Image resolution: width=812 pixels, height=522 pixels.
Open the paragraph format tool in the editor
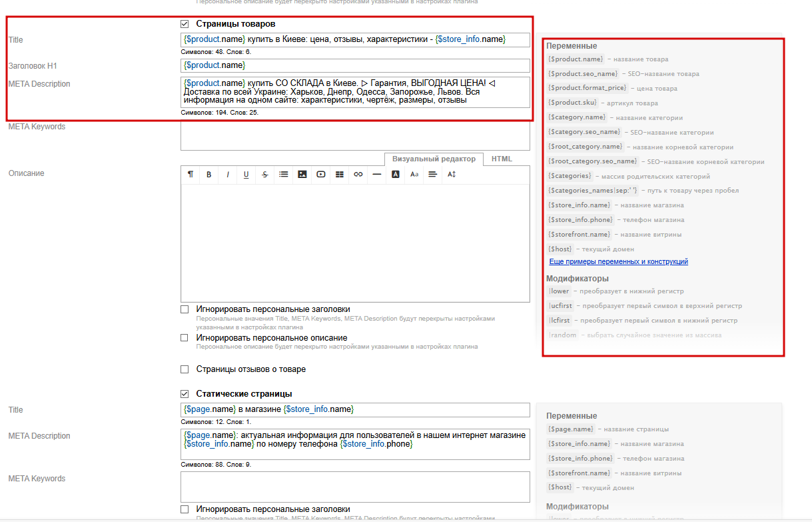[x=191, y=174]
